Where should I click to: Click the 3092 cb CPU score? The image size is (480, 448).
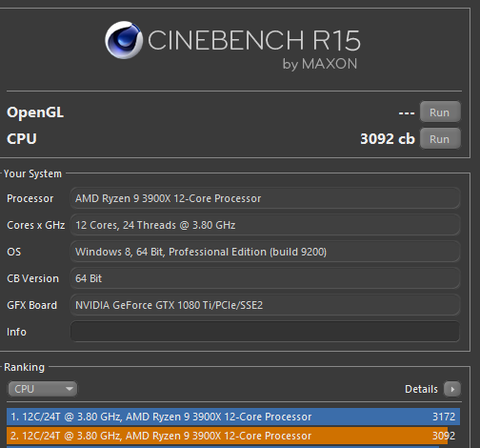(x=388, y=139)
